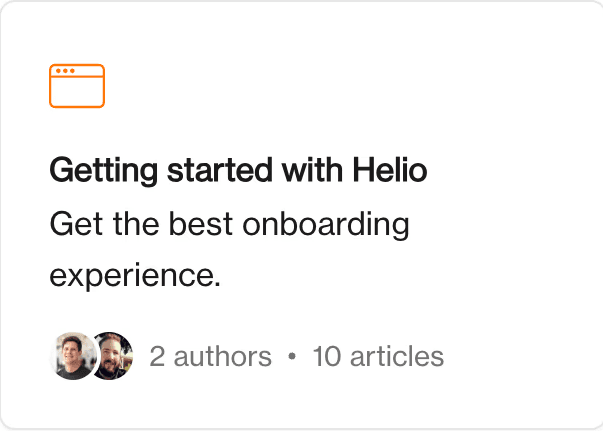
Task: Click the number 2 before authors
Action: click(157, 356)
